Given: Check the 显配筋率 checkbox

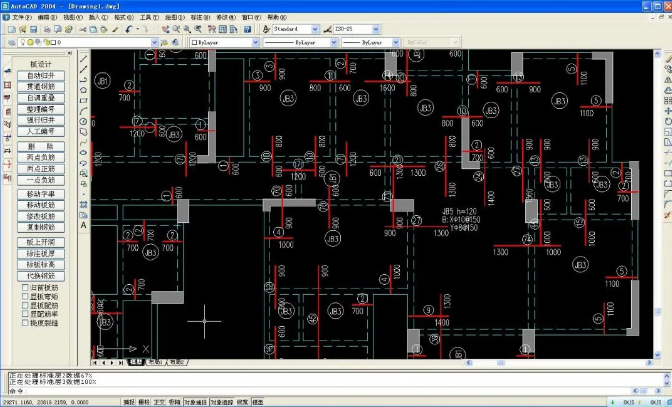Looking at the screenshot, I should [25, 314].
